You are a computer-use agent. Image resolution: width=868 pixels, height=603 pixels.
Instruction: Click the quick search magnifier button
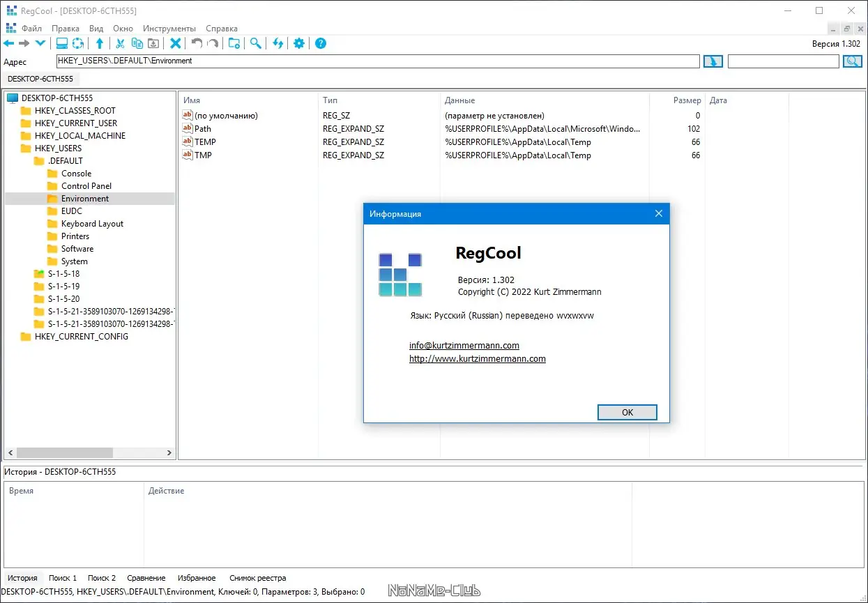tap(853, 61)
